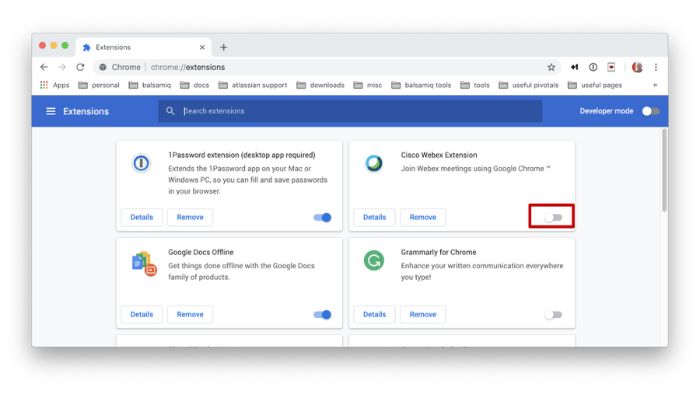Viewport: 700px width, 400px height.
Task: Open the atlassian support bookmarks folder
Action: [x=253, y=85]
